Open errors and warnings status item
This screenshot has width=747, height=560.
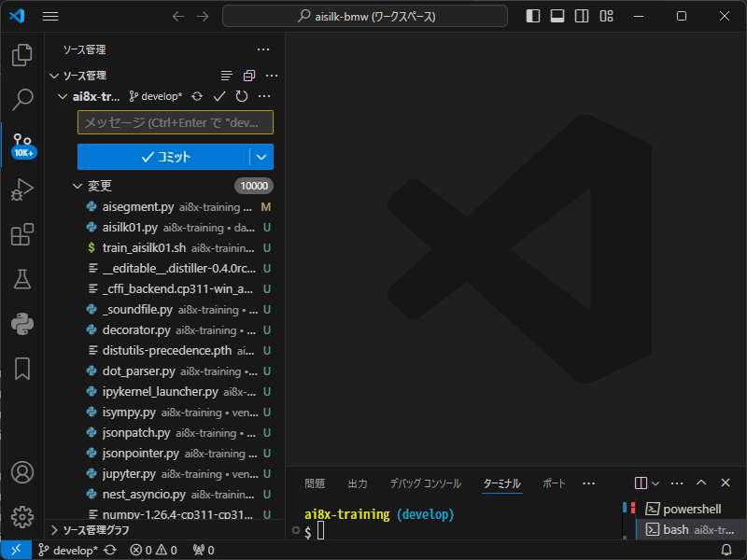click(x=153, y=551)
